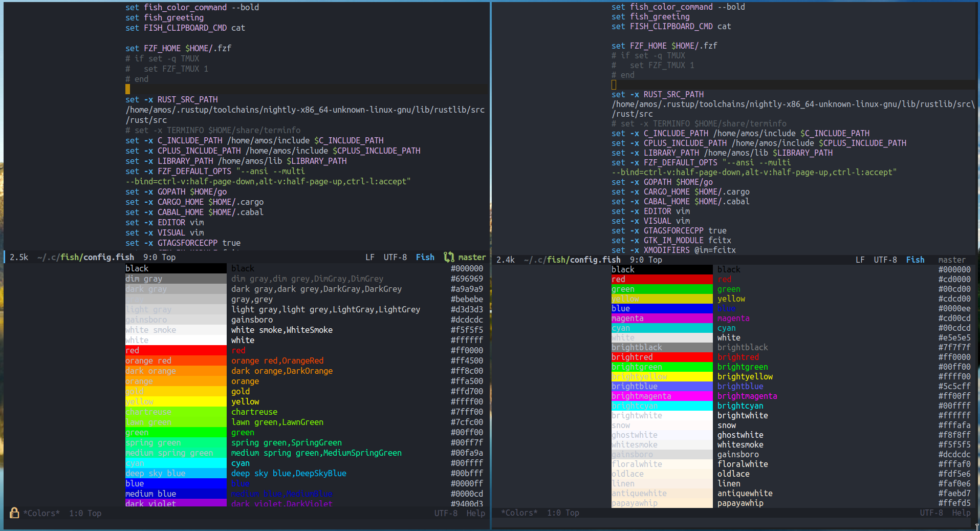Click the 'set -x GOPATH $HOME/go' line in left editor
Image resolution: width=980 pixels, height=531 pixels.
tap(176, 192)
